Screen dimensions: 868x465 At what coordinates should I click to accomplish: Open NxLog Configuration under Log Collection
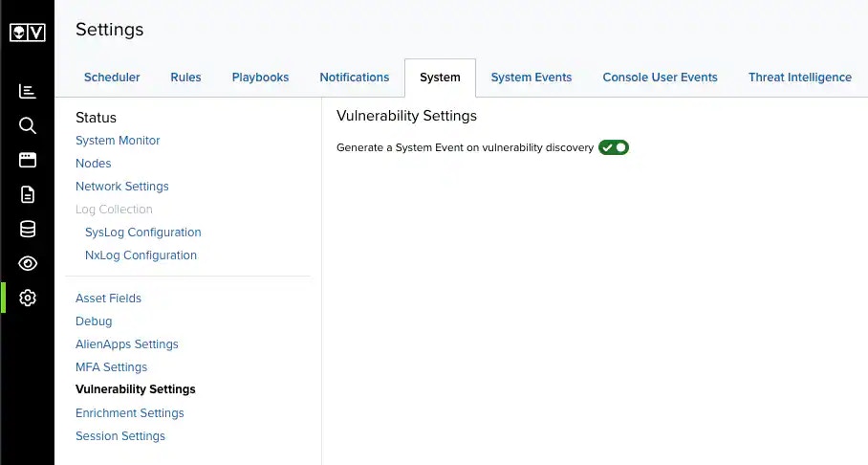pyautogui.click(x=141, y=255)
